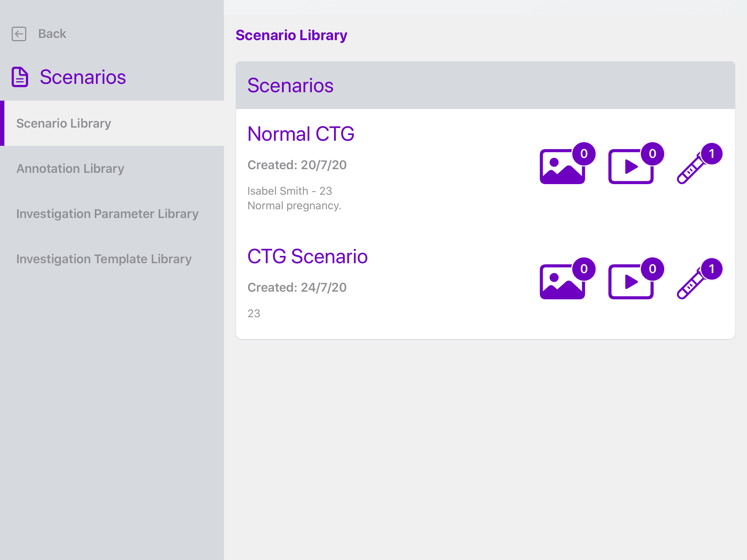Viewport: 747px width, 560px height.
Task: Go to Investigation Parameter Library
Action: point(108,214)
